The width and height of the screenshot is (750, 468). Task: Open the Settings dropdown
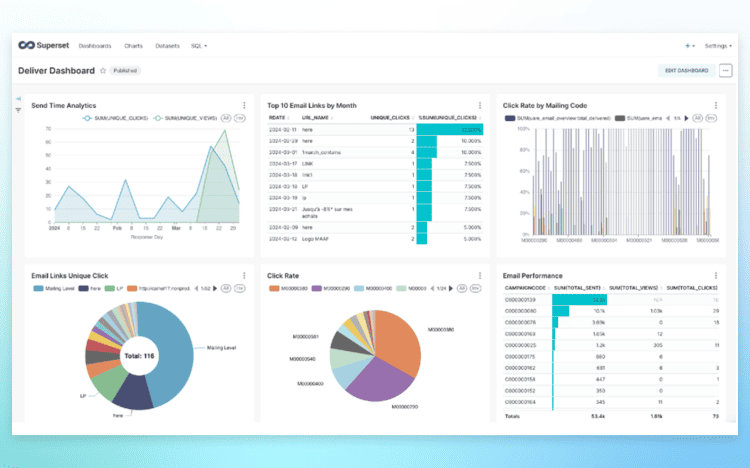click(x=718, y=46)
